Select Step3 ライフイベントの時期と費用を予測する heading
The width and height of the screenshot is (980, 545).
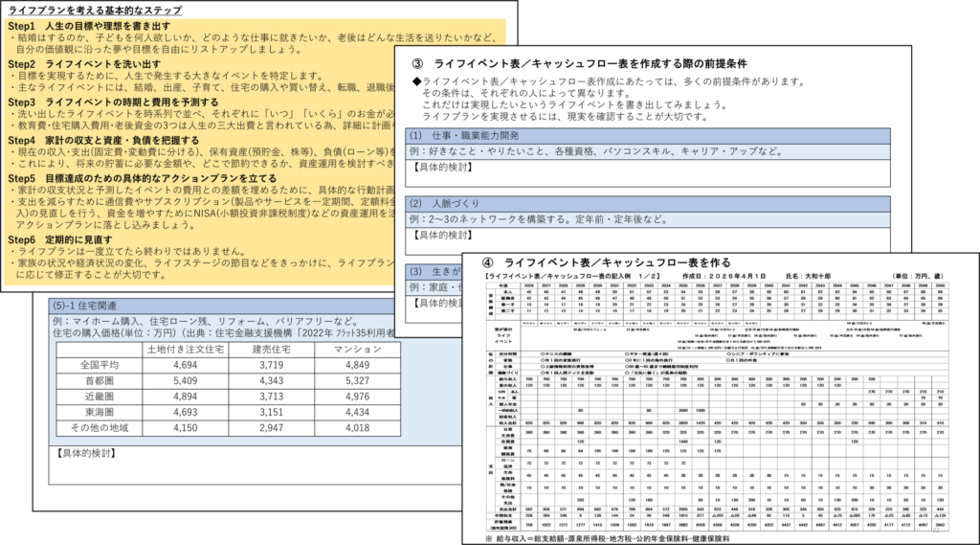pos(113,102)
